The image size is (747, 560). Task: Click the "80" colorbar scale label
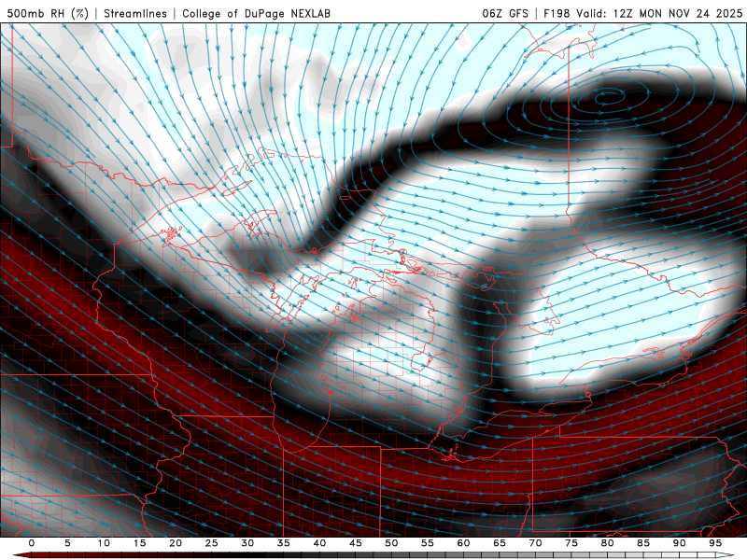point(608,543)
